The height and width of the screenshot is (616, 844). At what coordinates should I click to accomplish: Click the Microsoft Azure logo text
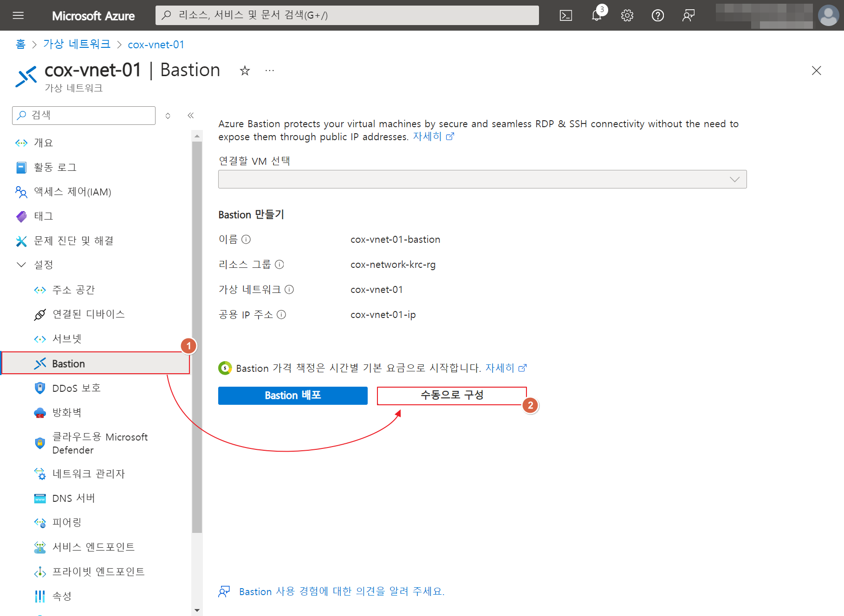point(93,16)
